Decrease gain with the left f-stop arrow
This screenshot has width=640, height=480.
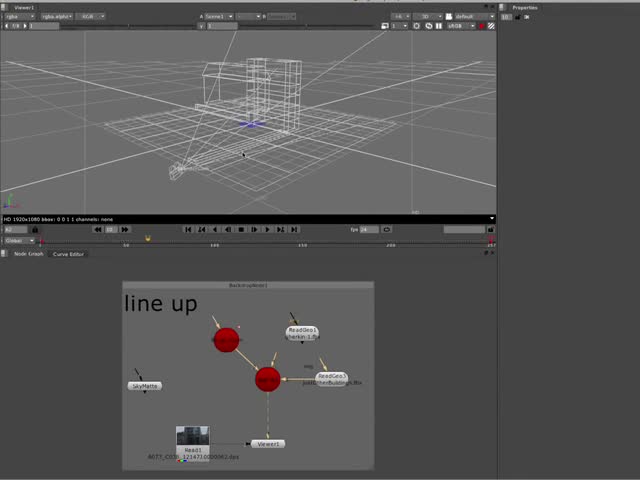coord(6,26)
